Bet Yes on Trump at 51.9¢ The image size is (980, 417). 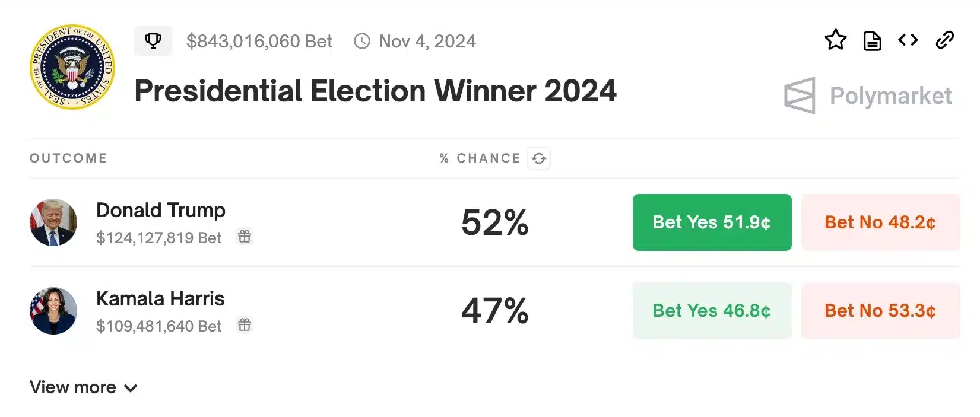click(712, 222)
